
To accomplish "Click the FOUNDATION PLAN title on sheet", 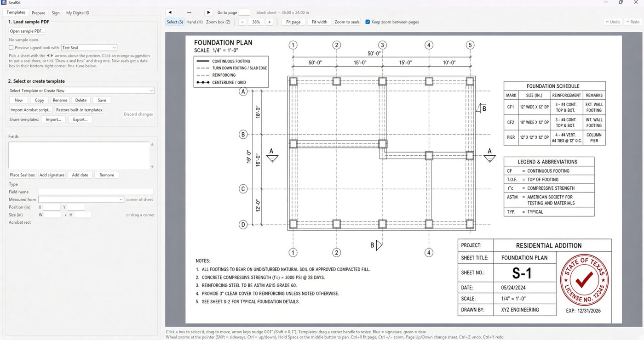I will [223, 43].
